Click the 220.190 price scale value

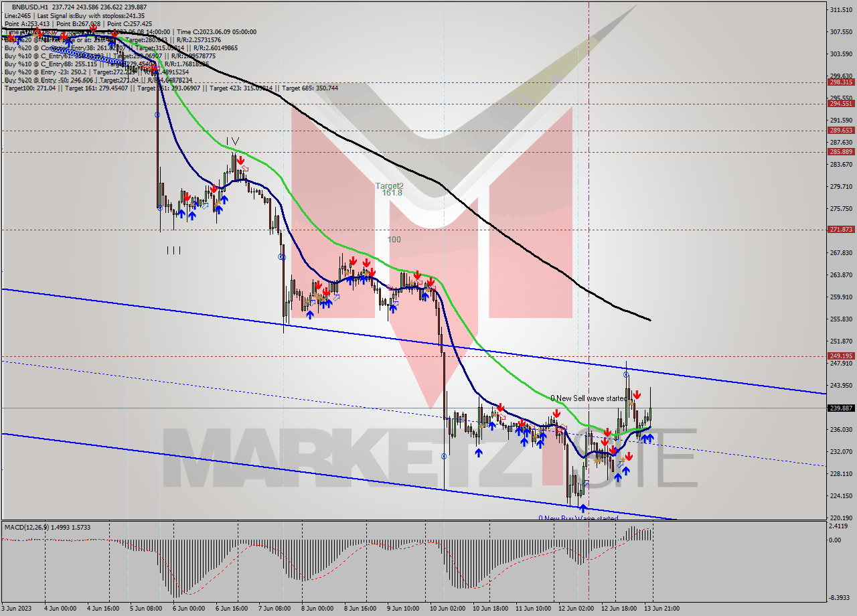pyautogui.click(x=840, y=518)
